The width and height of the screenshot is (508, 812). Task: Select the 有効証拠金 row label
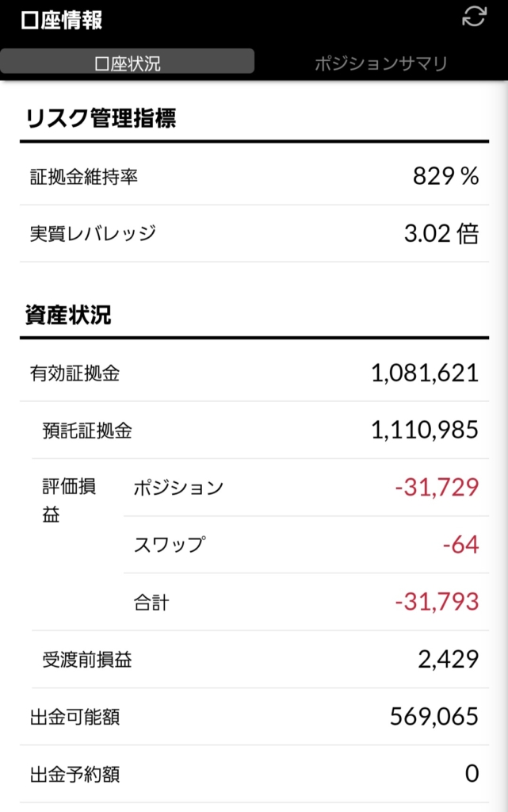74,373
